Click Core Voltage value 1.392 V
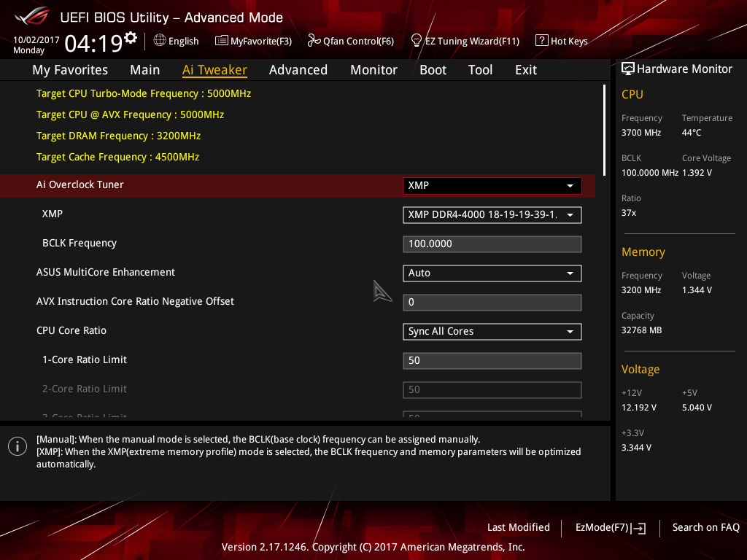Image resolution: width=747 pixels, height=560 pixels. 697,172
